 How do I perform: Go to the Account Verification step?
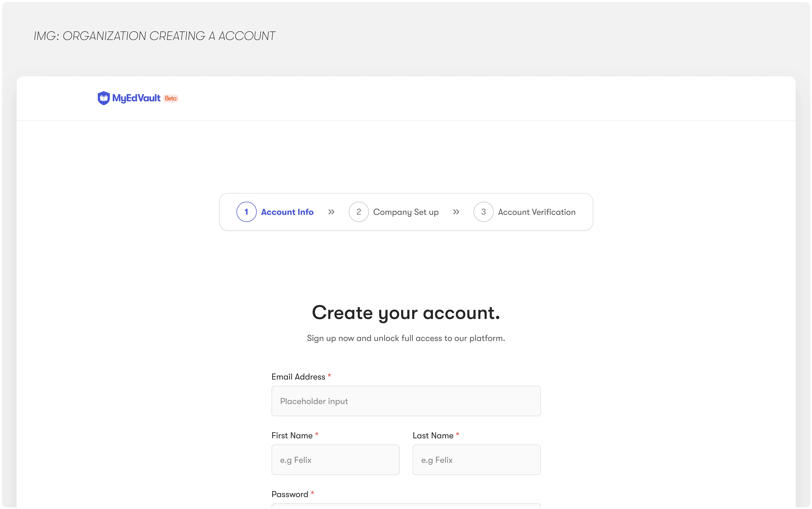[537, 212]
